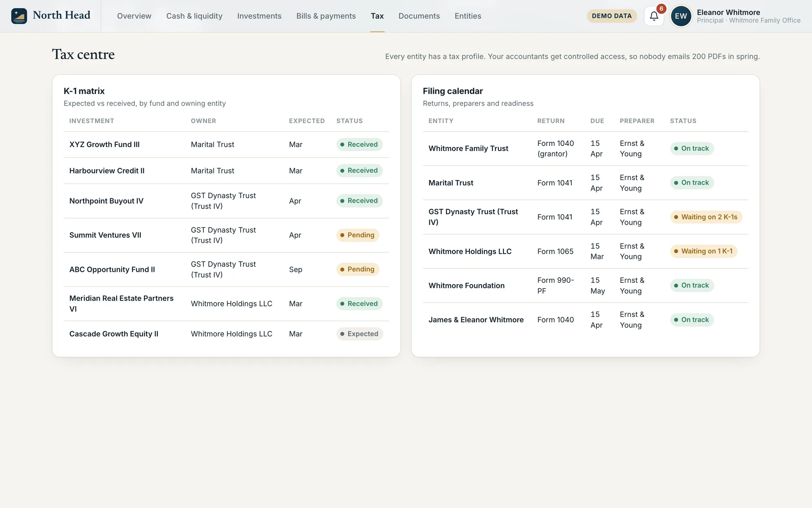Screen dimensions: 812x508
Task: Click the Expected status pill for Cascade Growth
Action: (359, 334)
